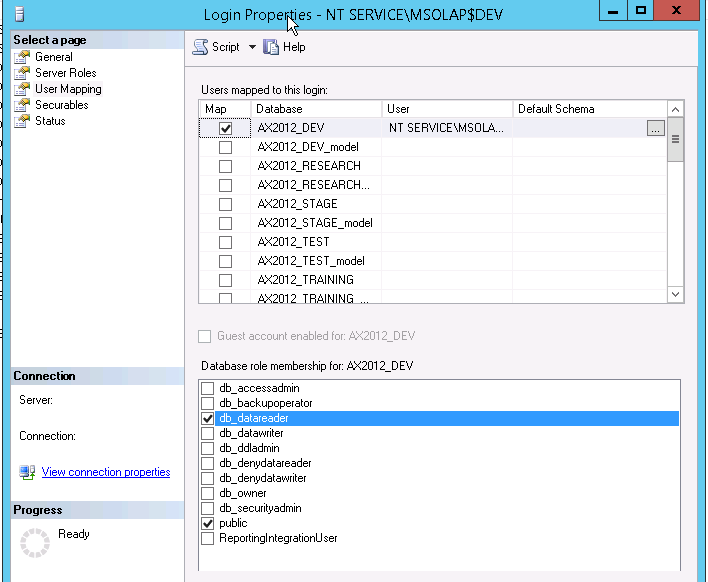Click the ellipsis button for AX2012_DEV schema

click(656, 128)
